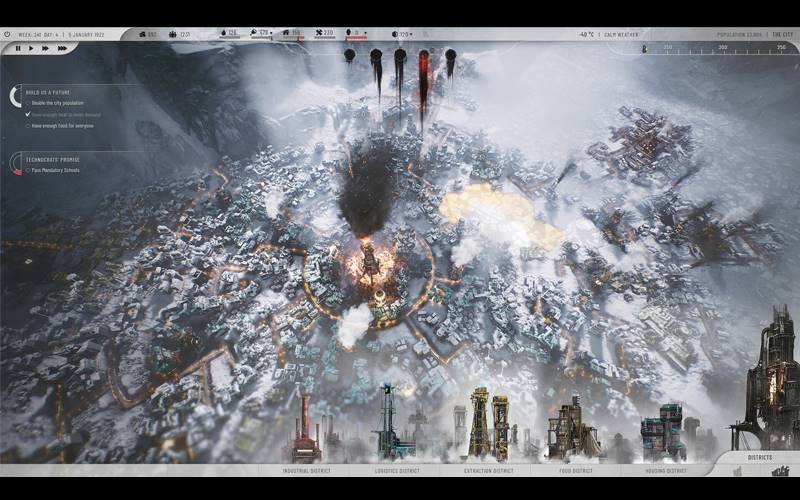Click the fast-forward speed icon

point(45,48)
